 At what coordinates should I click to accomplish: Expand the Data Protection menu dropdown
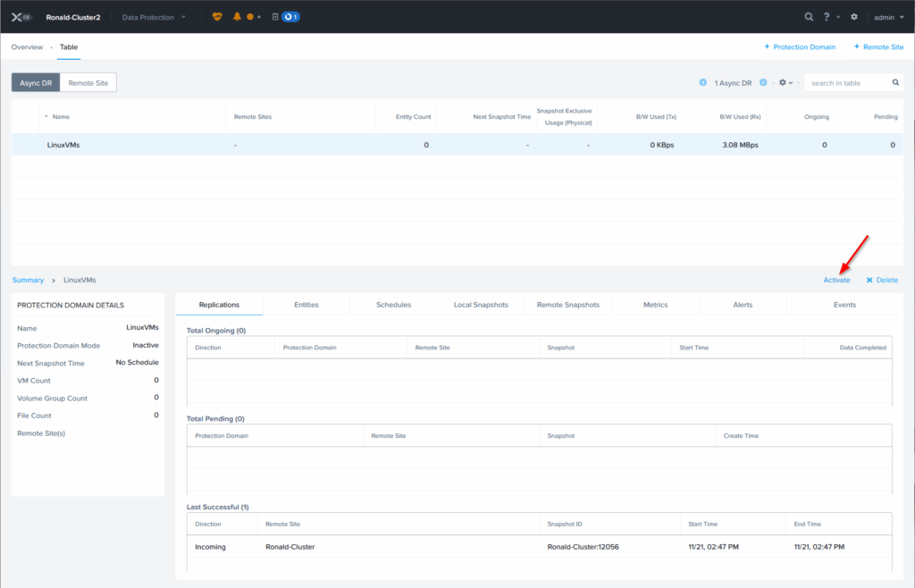click(154, 16)
